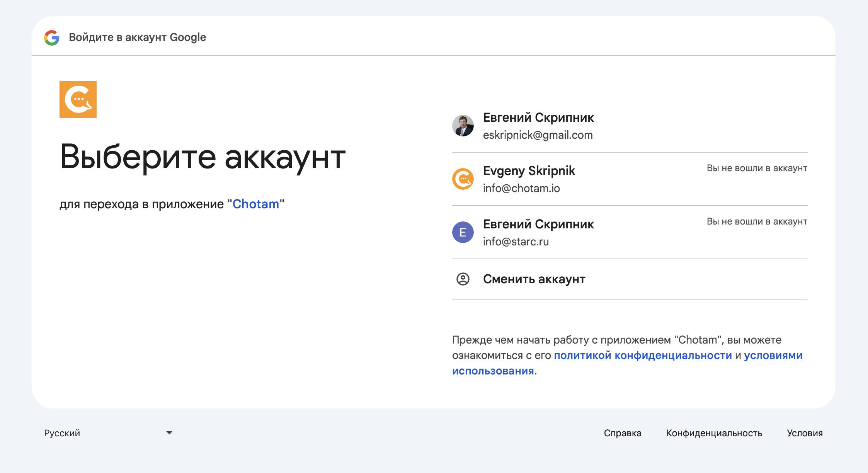868x473 pixels.
Task: Click the person icon beside Сменить аккаунт
Action: pos(463,279)
